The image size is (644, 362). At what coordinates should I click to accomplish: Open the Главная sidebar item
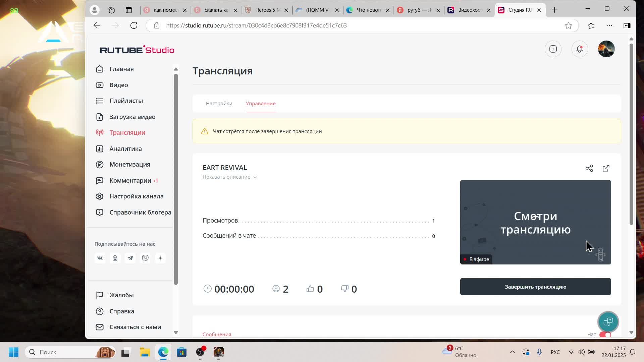point(115,69)
